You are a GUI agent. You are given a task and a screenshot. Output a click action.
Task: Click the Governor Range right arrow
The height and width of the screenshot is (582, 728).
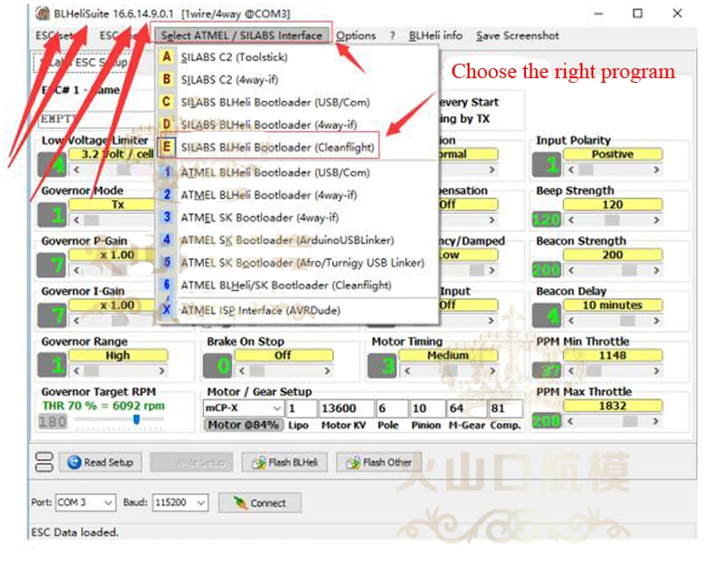(162, 371)
